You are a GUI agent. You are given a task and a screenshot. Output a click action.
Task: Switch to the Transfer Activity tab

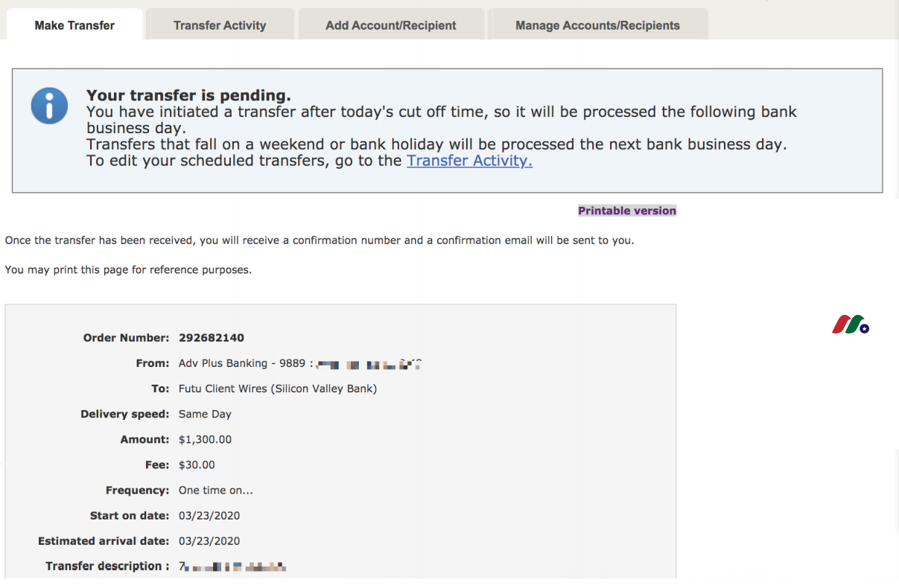coord(220,25)
